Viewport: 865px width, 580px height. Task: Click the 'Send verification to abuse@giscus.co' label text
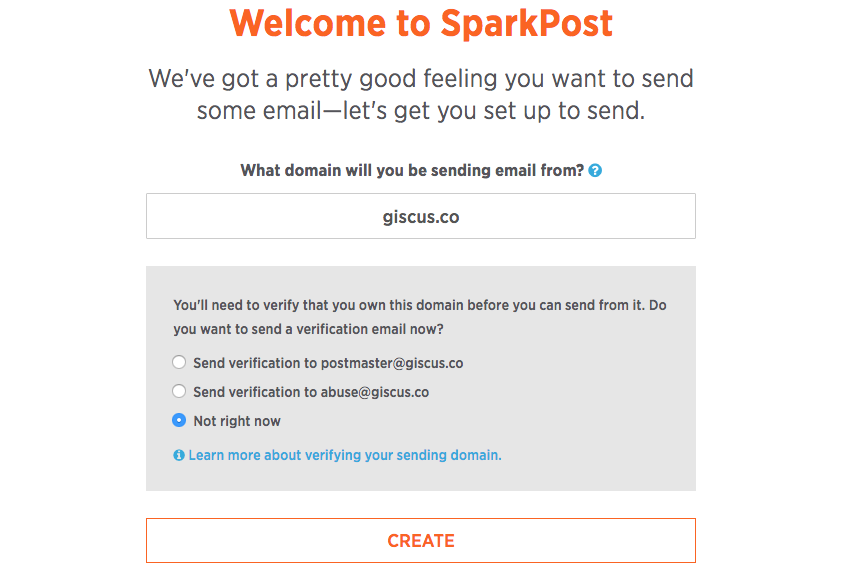coord(311,392)
